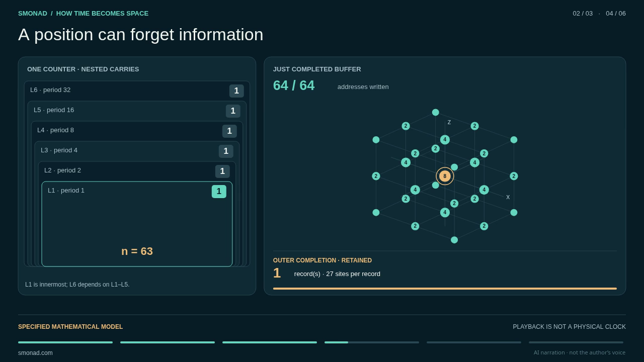
Task: Jump to the last progress segment
Action: (576, 342)
